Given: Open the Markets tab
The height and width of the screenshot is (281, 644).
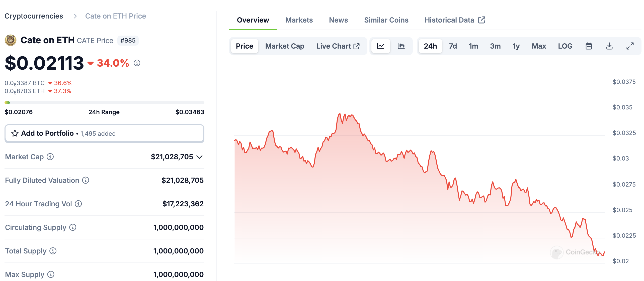Looking at the screenshot, I should coord(299,20).
